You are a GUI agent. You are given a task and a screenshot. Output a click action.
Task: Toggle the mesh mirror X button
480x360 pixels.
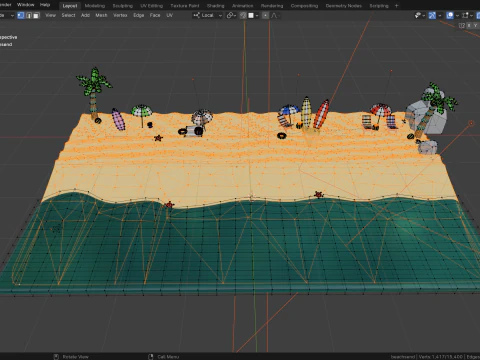[x=469, y=26]
